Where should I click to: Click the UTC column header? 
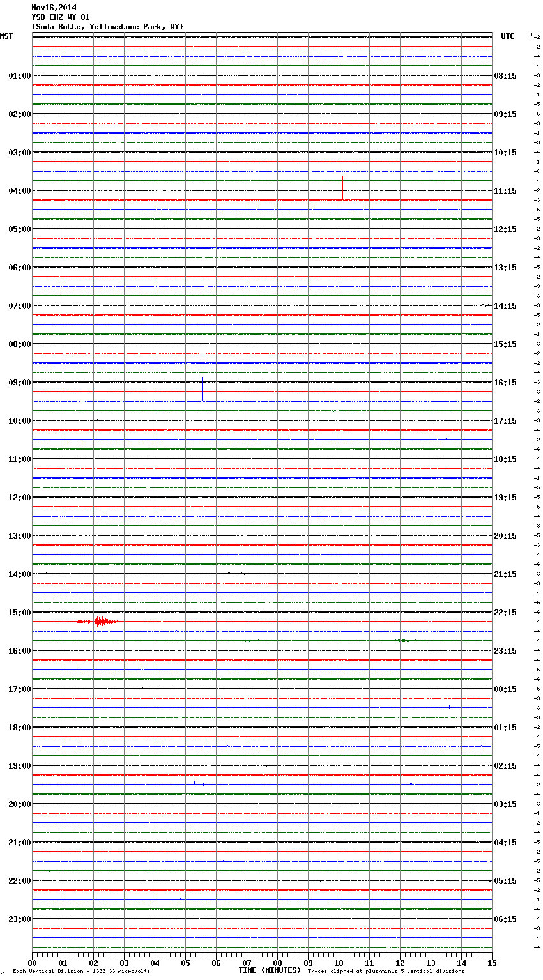click(508, 36)
